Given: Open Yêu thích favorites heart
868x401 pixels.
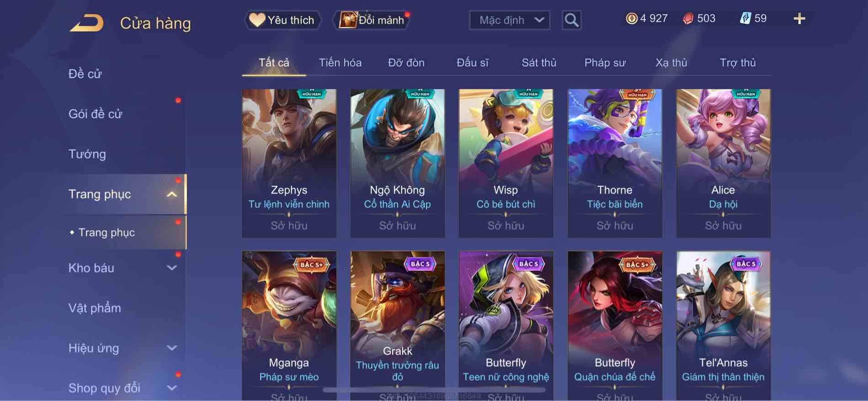Looking at the screenshot, I should (x=257, y=20).
